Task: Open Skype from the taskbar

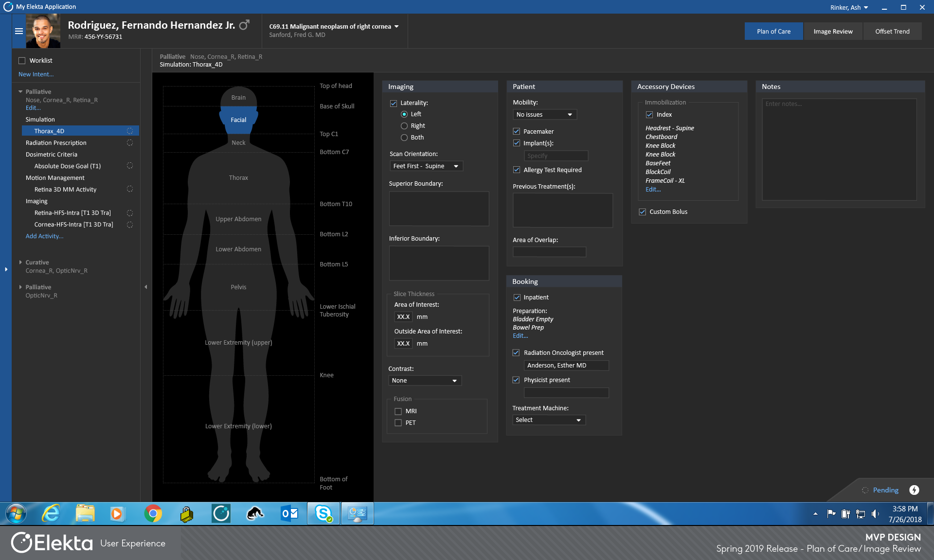Action: click(323, 513)
